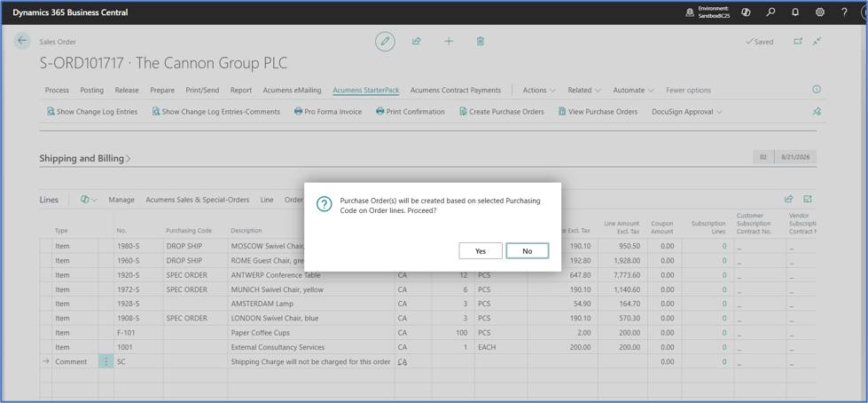
Task: Click View Purchase Orders
Action: click(598, 112)
